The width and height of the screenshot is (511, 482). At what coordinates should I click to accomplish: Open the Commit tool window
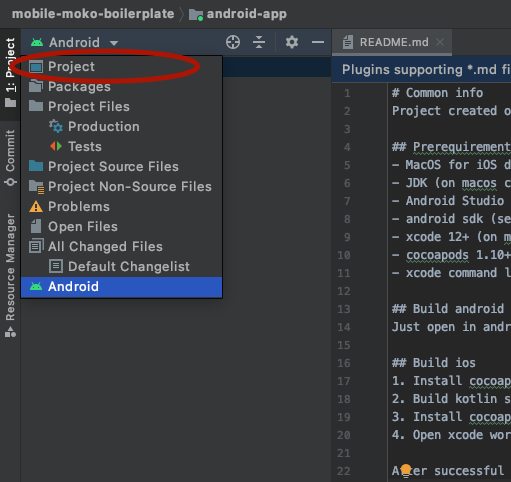[x=10, y=157]
